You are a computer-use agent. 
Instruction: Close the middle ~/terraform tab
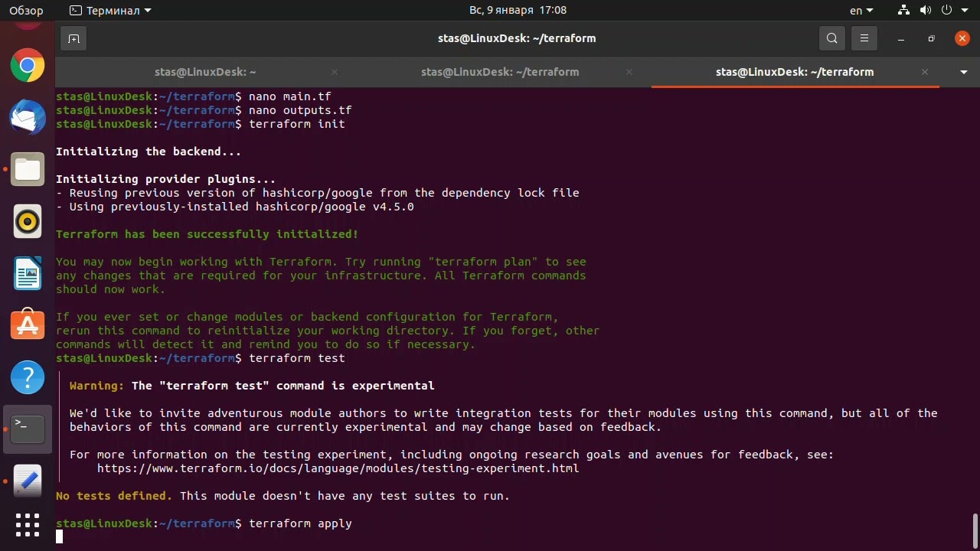click(629, 72)
